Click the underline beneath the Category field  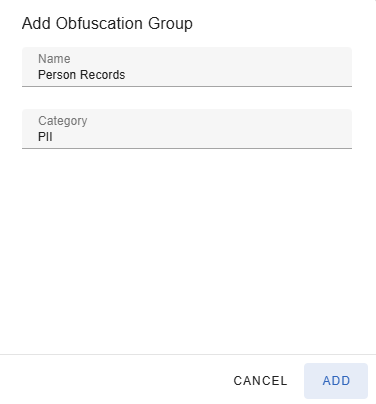(187, 148)
